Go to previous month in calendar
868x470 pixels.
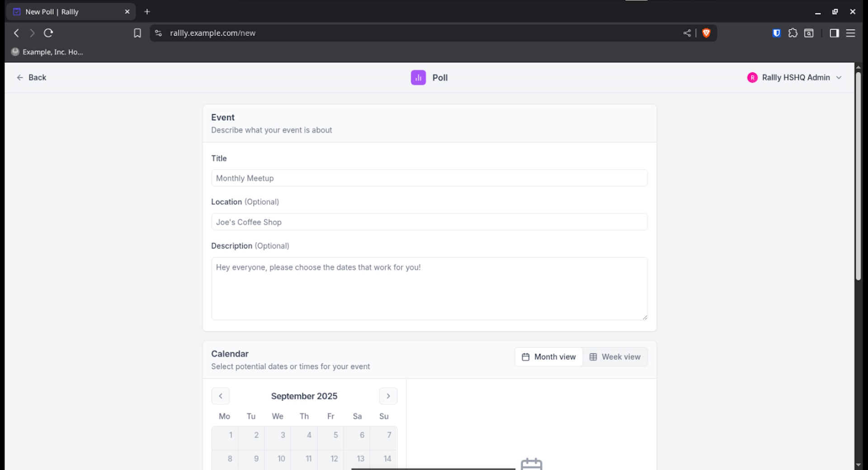point(221,396)
